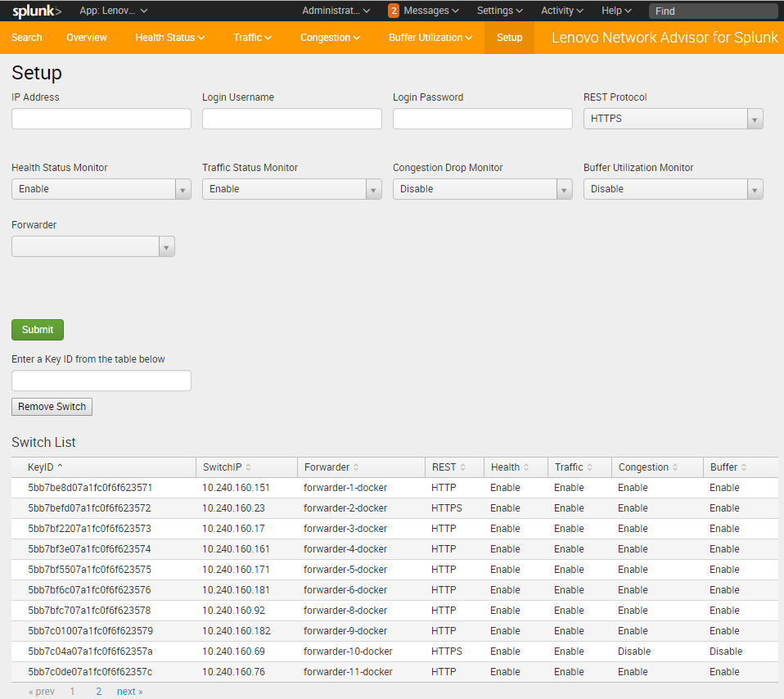Click the Find search box
The height and width of the screenshot is (699, 784).
tap(714, 11)
